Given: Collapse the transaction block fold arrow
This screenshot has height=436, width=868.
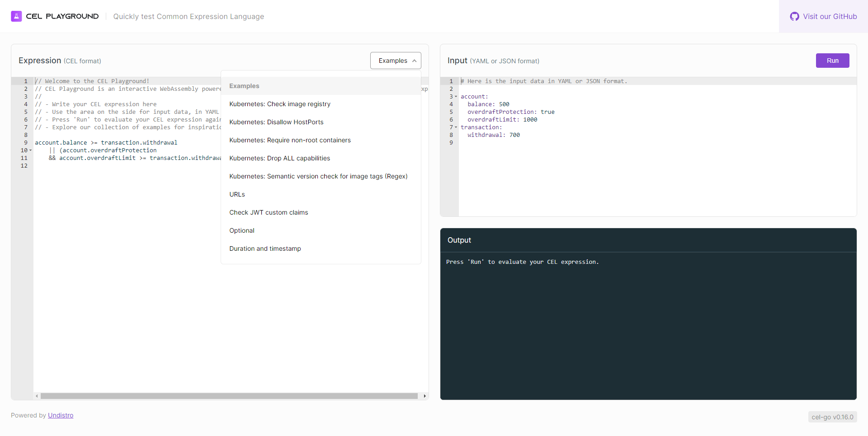Looking at the screenshot, I should pyautogui.click(x=456, y=127).
